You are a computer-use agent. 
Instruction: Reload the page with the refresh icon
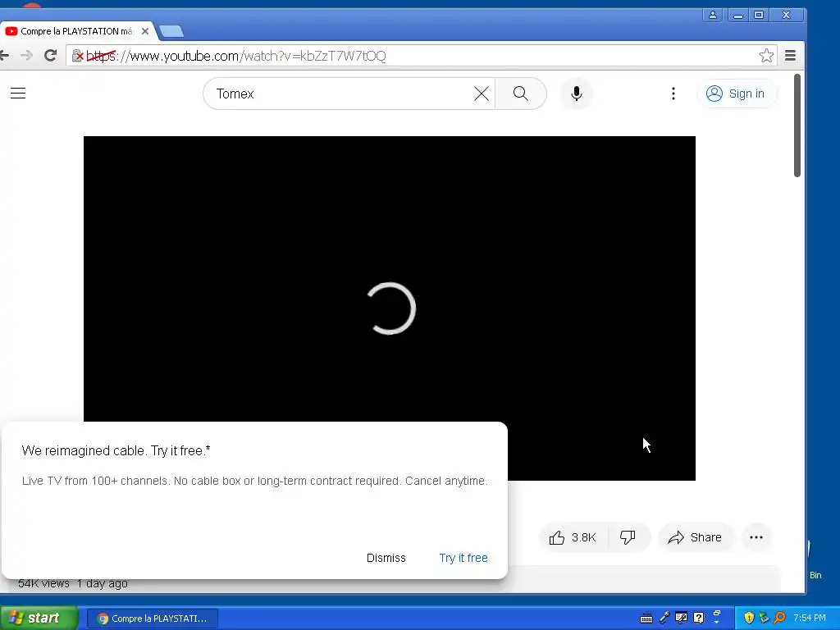point(50,55)
